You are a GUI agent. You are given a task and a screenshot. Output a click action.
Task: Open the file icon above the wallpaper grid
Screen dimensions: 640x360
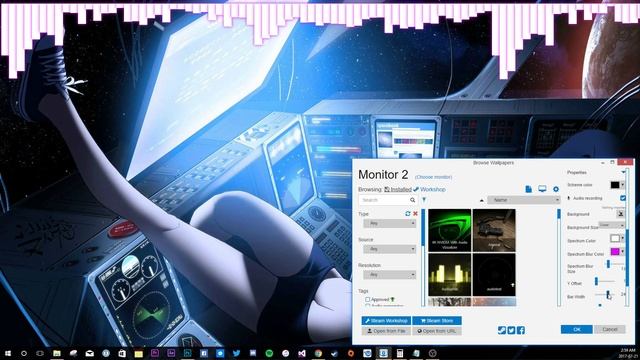click(529, 189)
